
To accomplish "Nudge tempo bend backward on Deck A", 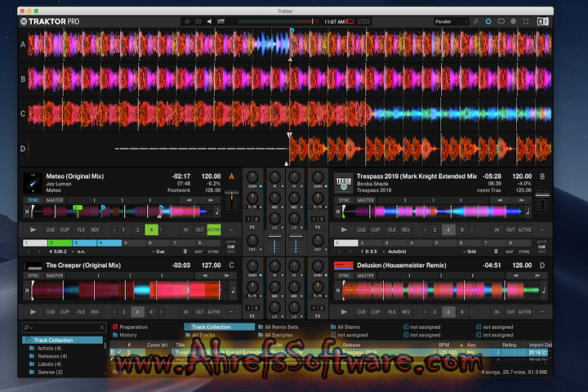I will tap(189, 200).
